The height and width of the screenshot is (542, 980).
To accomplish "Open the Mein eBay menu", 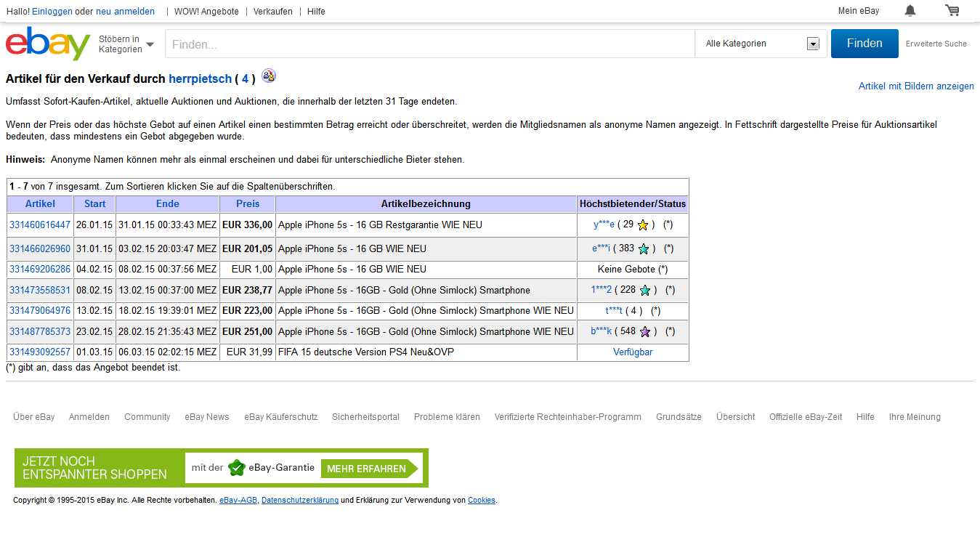I will (858, 11).
